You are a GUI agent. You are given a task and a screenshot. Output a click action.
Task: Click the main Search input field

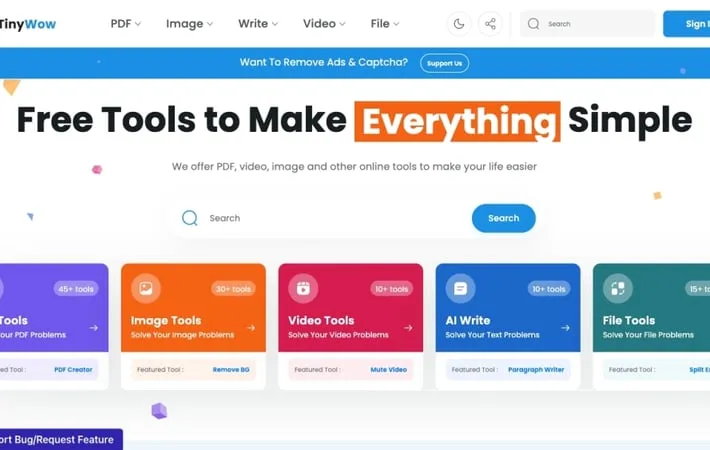[x=330, y=218]
